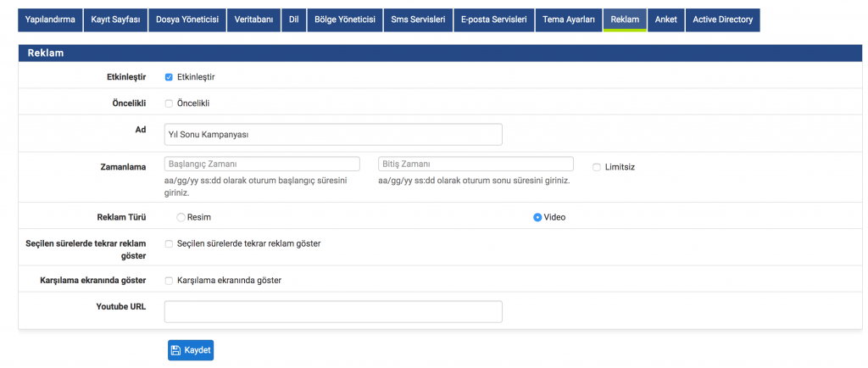Focus the Youtube URL field
This screenshot has width=868, height=368.
[x=333, y=311]
